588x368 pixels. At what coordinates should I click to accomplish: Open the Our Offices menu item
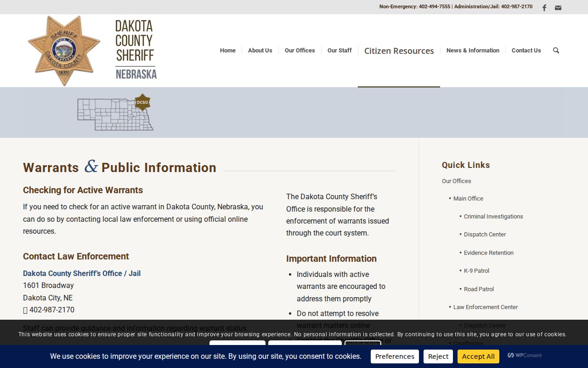pos(300,51)
